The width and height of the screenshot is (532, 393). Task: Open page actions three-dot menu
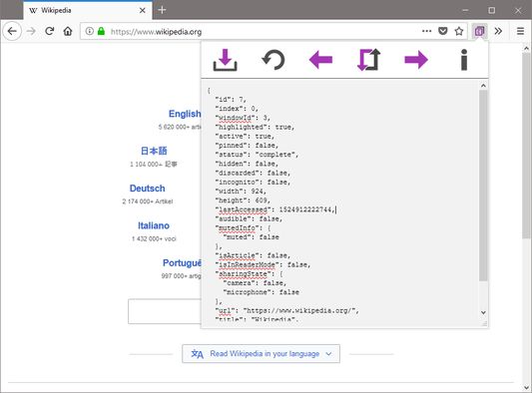[x=427, y=31]
